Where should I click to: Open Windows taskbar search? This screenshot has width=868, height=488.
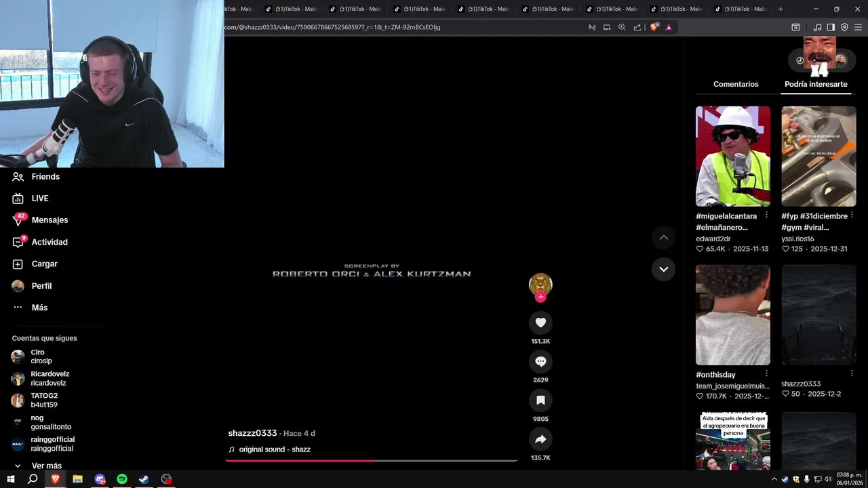[33, 479]
